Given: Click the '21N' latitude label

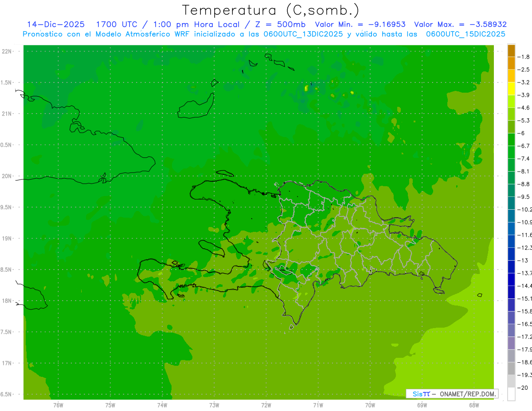Looking at the screenshot, I should (x=7, y=114).
